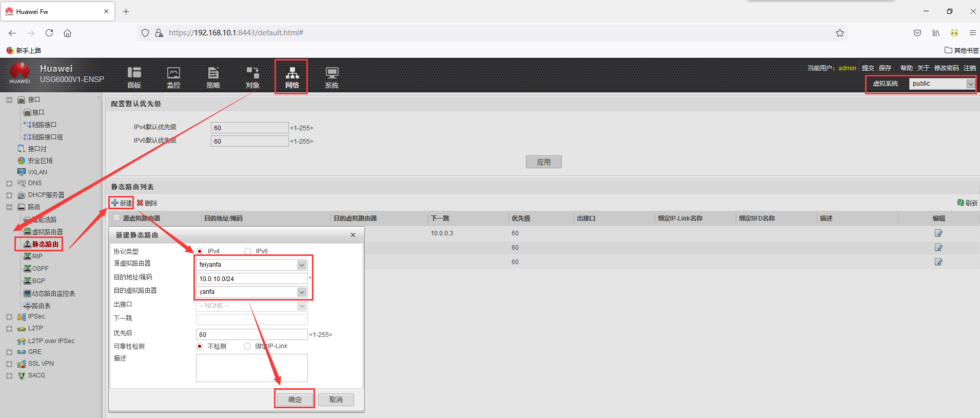The height and width of the screenshot is (418, 980).
Task: Select the 不检测 radio button
Action: [x=200, y=346]
